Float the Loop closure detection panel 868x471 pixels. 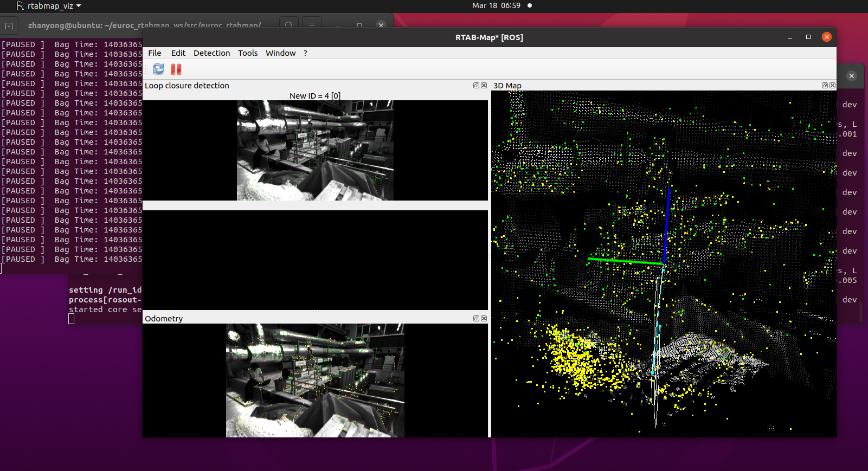(476, 86)
